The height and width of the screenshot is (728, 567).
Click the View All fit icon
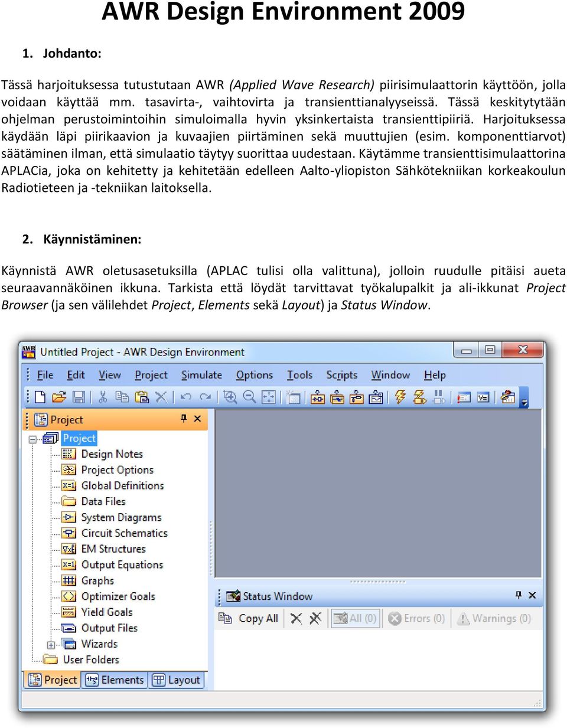click(x=269, y=397)
